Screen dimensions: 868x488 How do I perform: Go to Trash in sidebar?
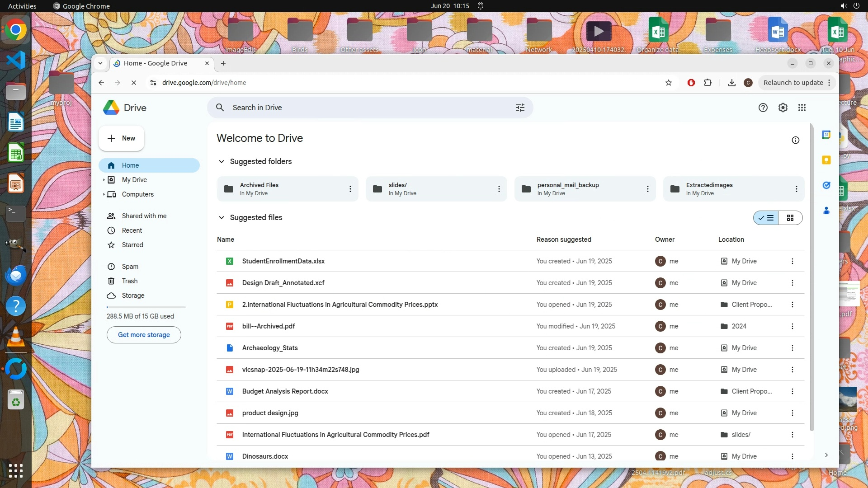pos(129,281)
